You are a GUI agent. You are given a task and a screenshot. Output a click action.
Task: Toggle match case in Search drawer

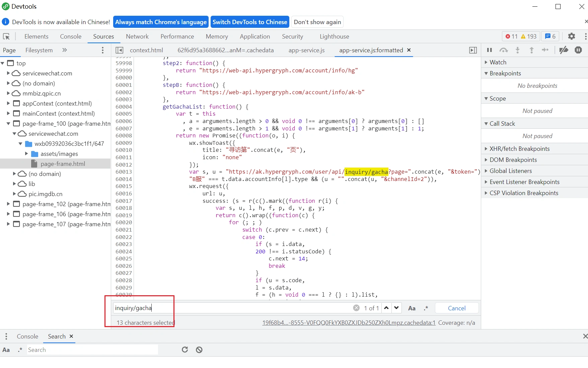(x=6, y=350)
